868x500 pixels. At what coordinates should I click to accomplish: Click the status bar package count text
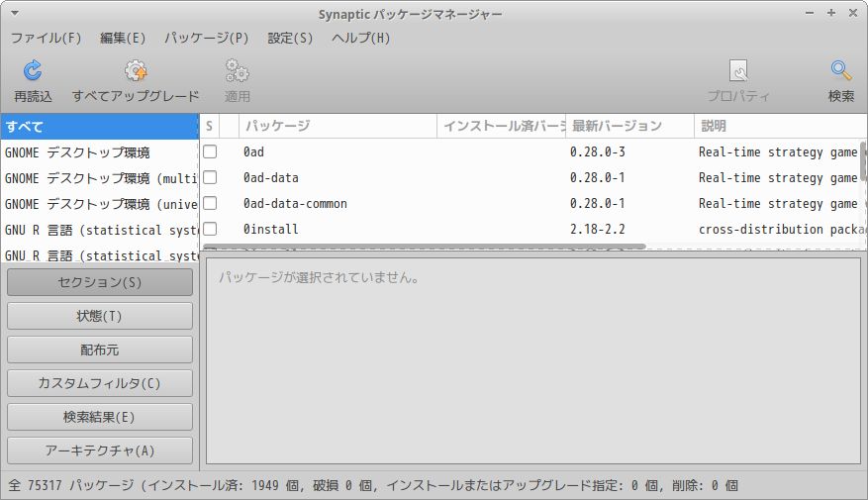click(x=373, y=485)
